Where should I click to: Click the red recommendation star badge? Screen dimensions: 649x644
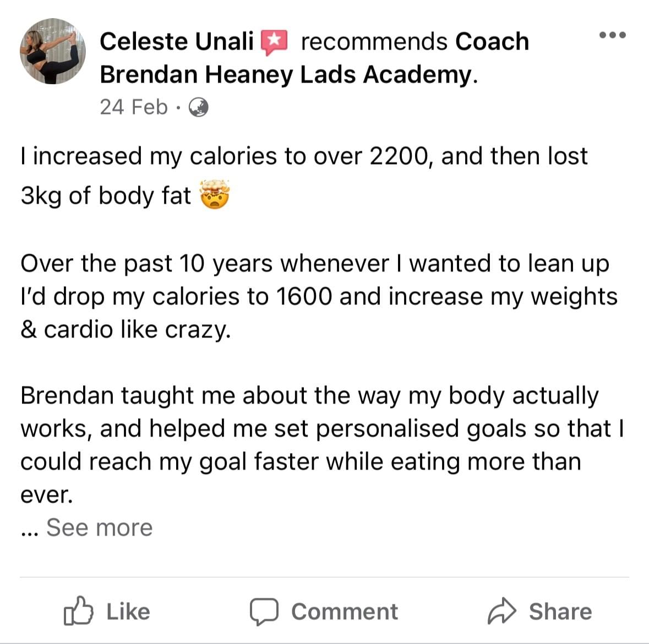274,42
